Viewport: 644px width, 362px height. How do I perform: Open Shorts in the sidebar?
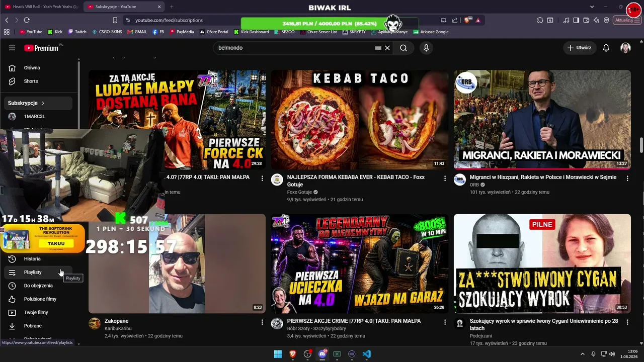coord(39,81)
